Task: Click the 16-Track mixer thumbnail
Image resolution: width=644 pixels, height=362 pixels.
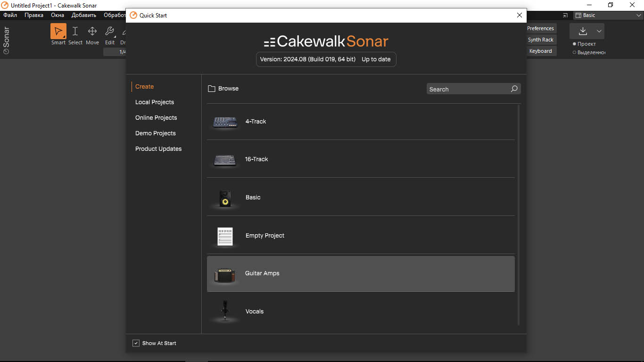Action: coord(225,160)
